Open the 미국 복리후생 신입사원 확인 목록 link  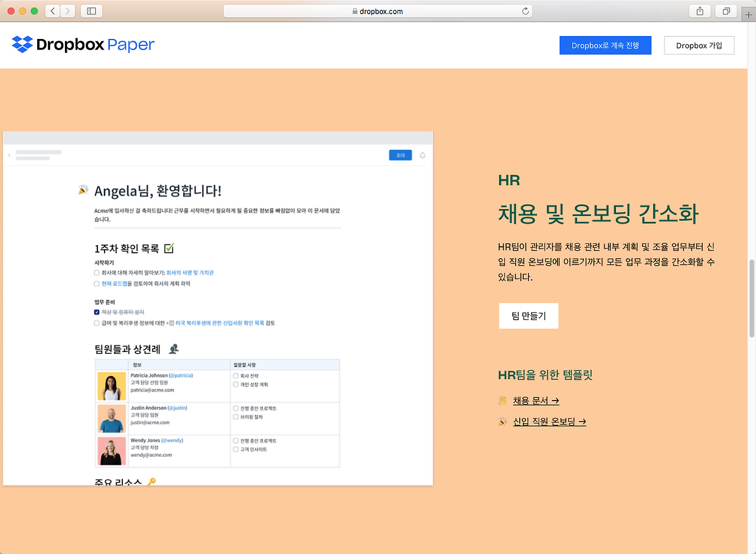tap(219, 323)
